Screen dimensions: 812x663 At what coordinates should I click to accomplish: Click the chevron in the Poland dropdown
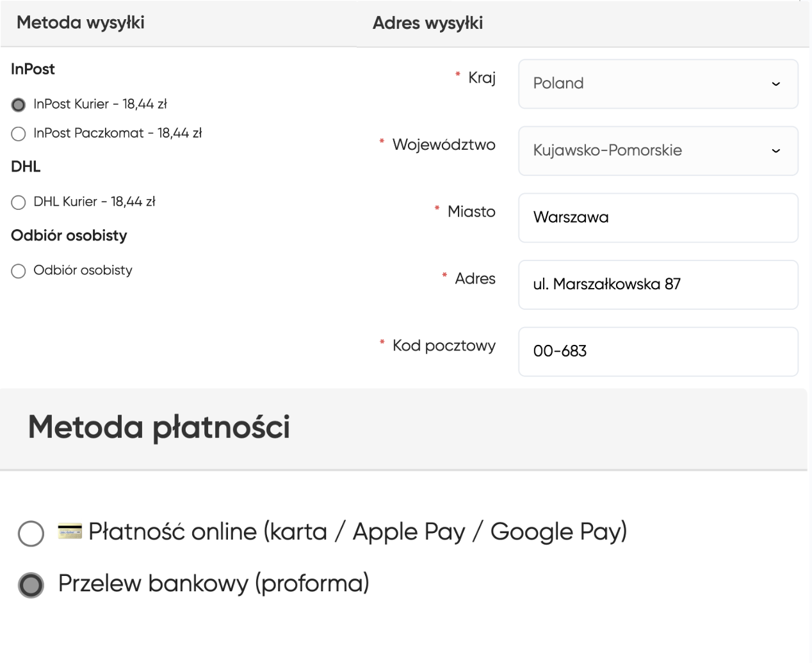click(x=775, y=84)
